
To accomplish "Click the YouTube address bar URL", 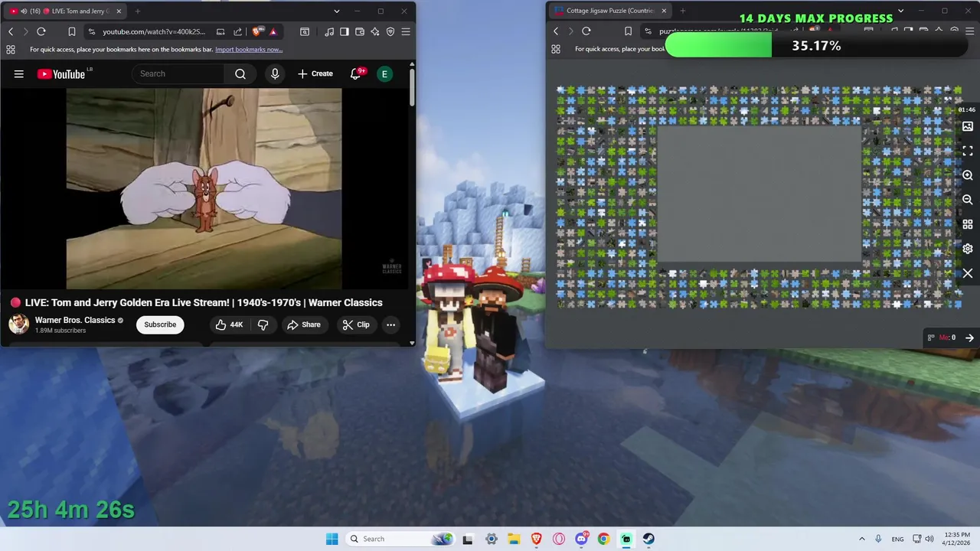I will (x=154, y=31).
